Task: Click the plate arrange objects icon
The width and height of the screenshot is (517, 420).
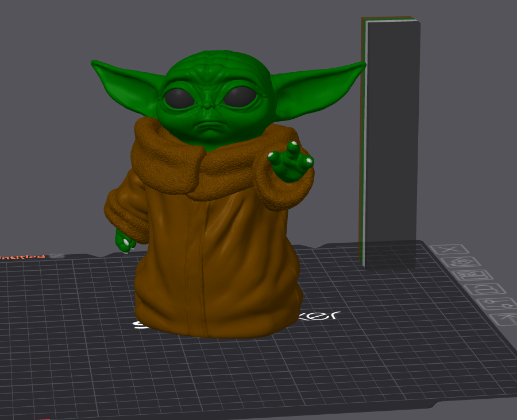Action: point(472,275)
